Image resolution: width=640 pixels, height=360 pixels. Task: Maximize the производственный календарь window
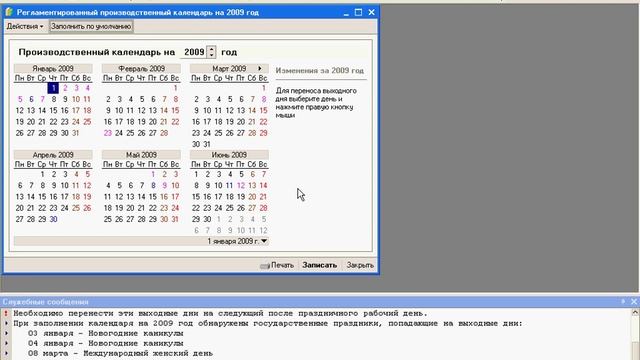(358, 13)
